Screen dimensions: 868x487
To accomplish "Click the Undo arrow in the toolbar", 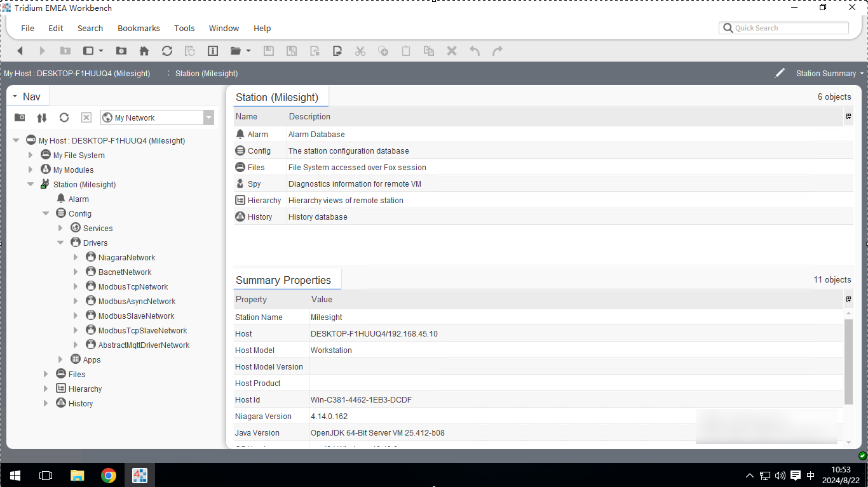I will (475, 51).
